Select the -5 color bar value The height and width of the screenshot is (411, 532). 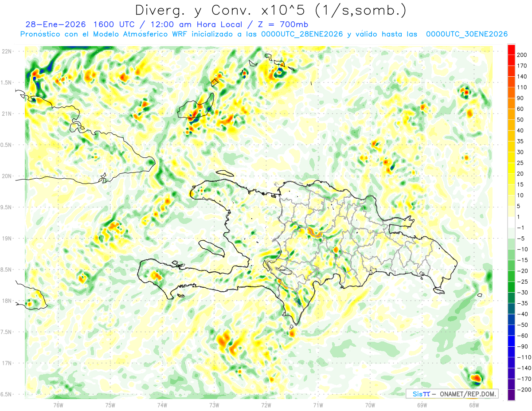click(x=521, y=239)
